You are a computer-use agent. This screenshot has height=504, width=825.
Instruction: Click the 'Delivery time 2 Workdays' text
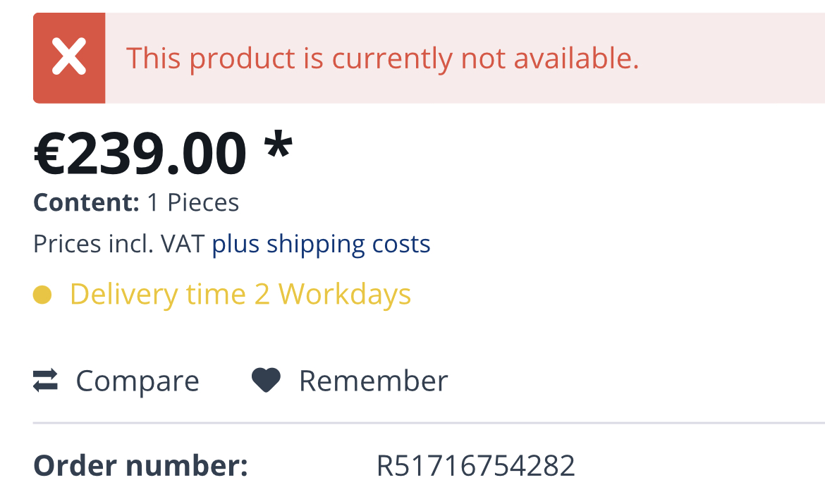coord(240,295)
